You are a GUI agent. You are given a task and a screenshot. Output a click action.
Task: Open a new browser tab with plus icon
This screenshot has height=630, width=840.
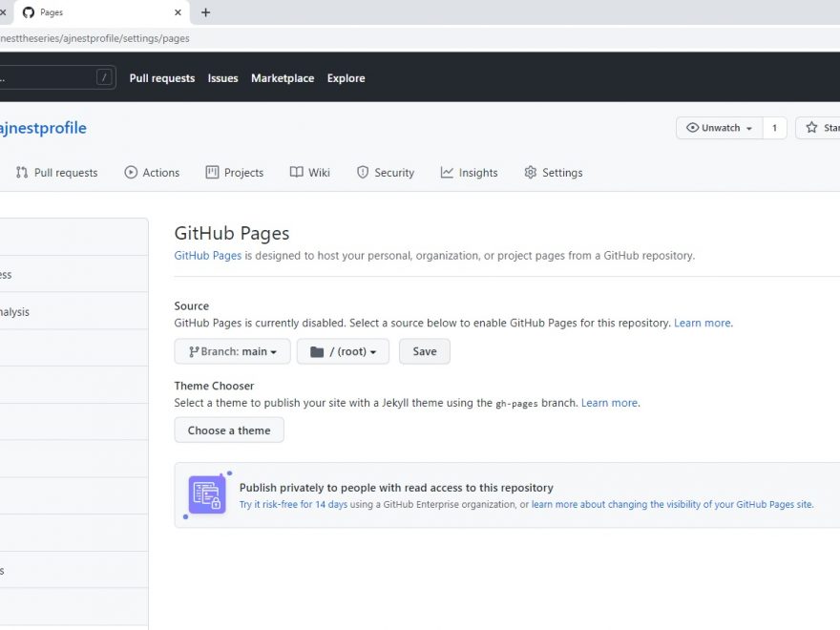pos(205,12)
